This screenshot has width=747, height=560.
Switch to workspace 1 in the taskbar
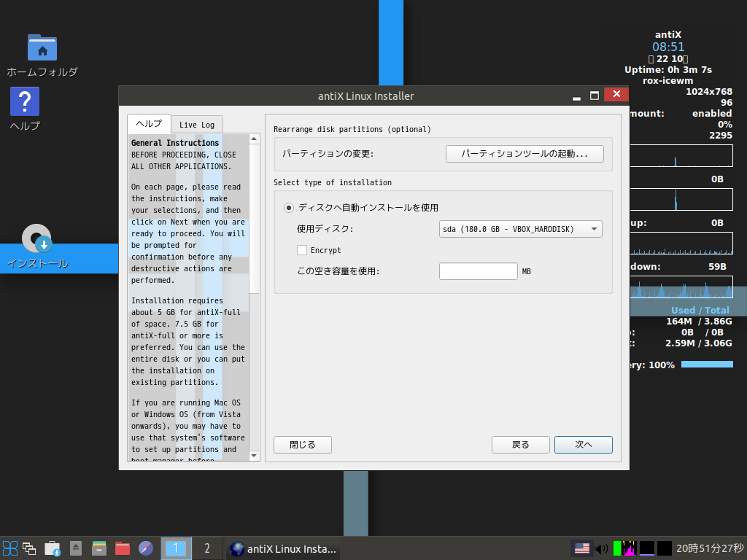click(x=176, y=548)
